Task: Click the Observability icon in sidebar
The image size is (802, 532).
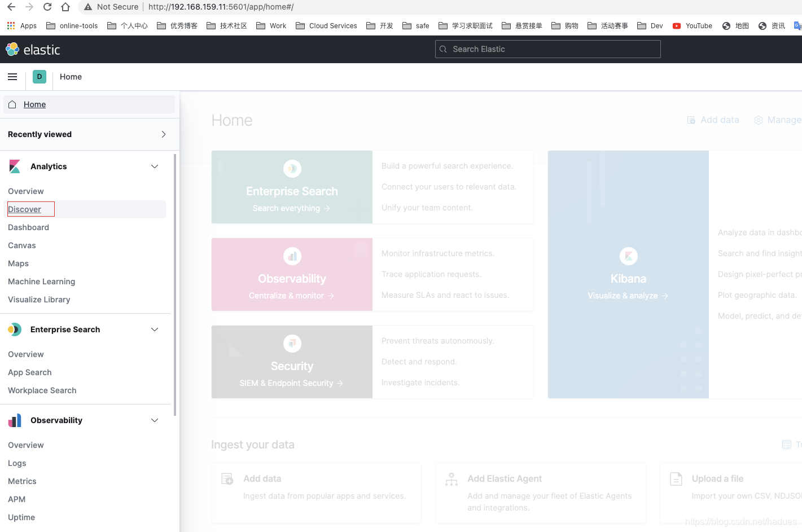Action: tap(15, 420)
